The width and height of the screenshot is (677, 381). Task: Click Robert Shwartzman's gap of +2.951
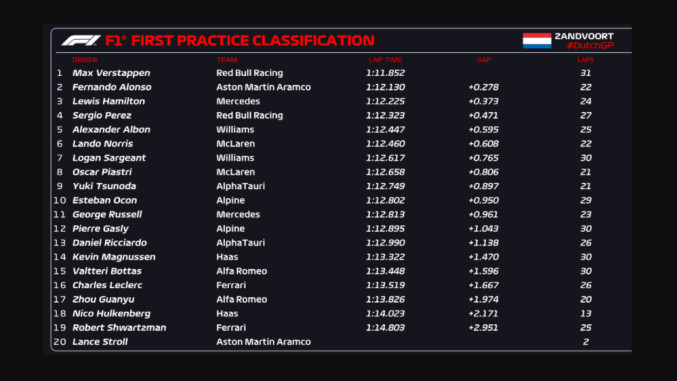pos(483,327)
